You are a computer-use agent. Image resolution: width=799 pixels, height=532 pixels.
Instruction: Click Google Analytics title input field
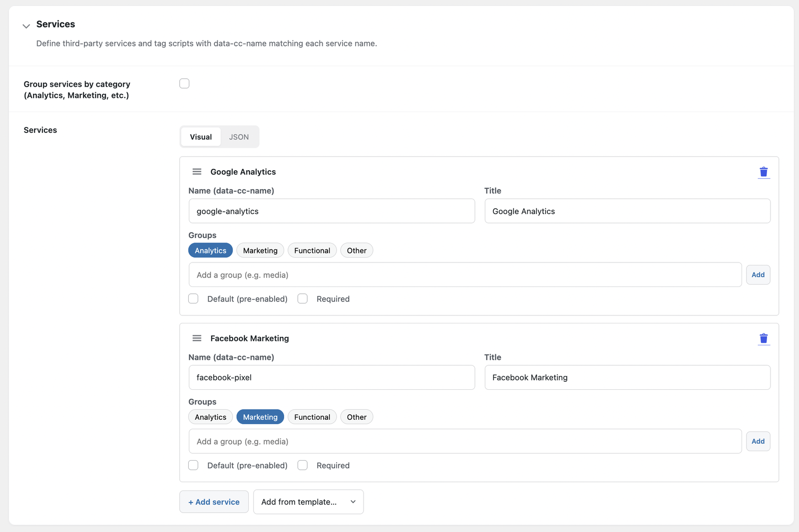[627, 211]
